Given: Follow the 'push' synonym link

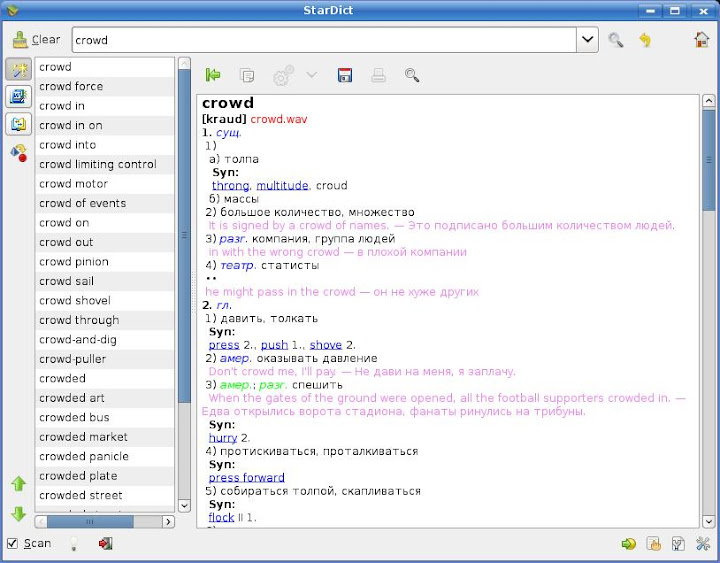Looking at the screenshot, I should pos(275,345).
